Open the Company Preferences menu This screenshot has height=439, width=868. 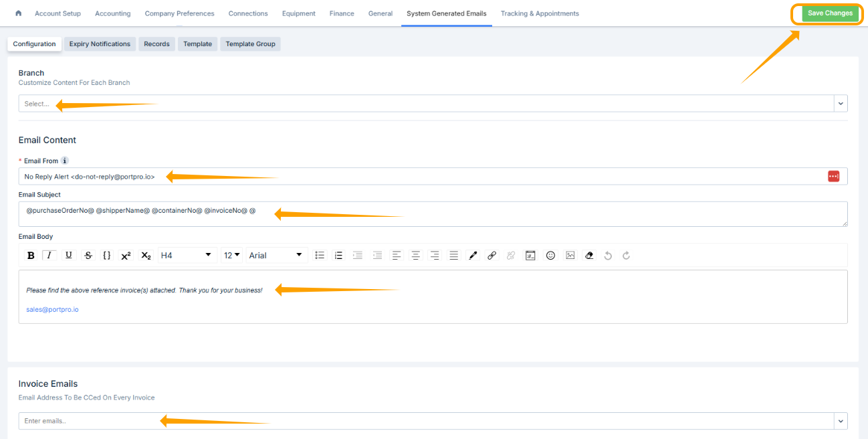click(x=179, y=13)
